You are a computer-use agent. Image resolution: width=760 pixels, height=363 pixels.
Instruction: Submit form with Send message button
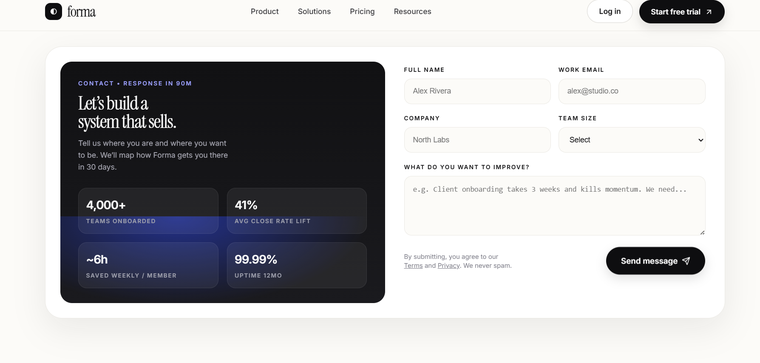point(655,261)
